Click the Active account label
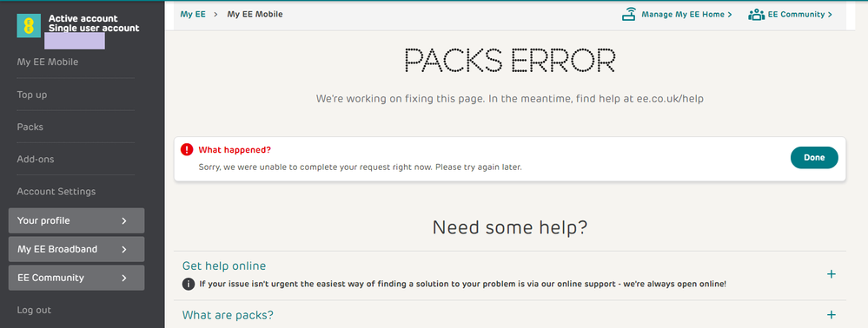The image size is (868, 328). 83,18
